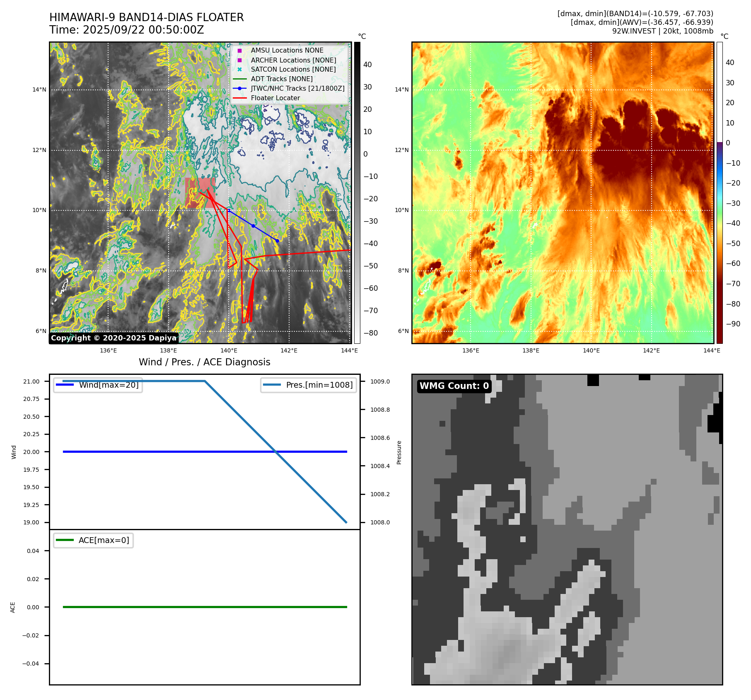Click the 'ADT Tracks [NONE]' legend entry
The image size is (751, 700).
tap(282, 79)
